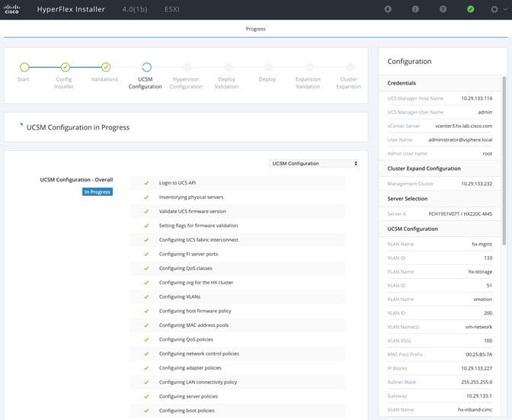This screenshot has width=512, height=420.
Task: Click the hx-mgmt VLAN name value
Action: [482, 244]
